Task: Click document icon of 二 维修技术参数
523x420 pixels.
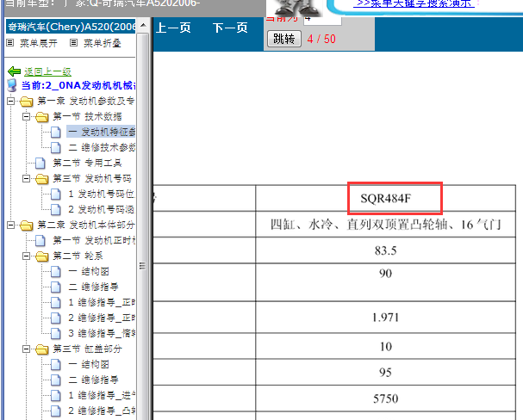Action: click(x=56, y=147)
